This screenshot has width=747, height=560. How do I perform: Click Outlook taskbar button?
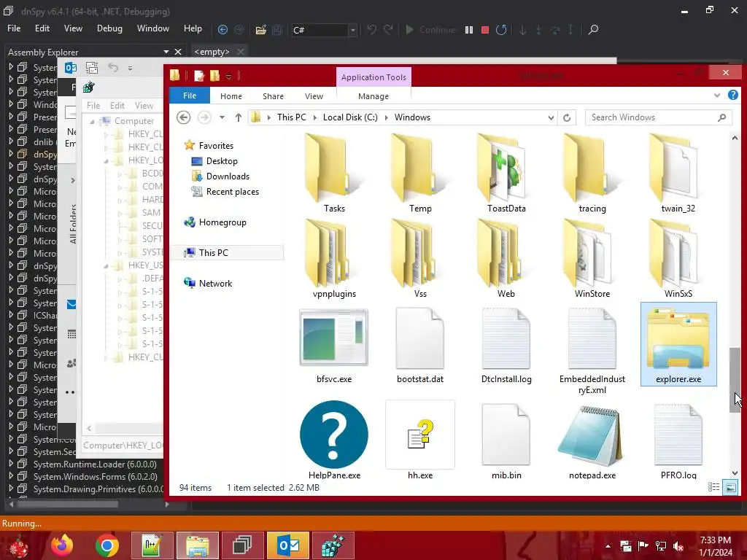(287, 545)
